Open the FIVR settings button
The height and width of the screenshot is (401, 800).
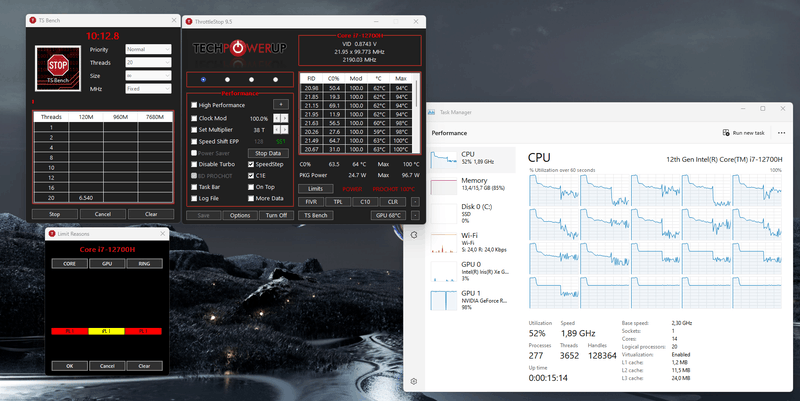311,202
